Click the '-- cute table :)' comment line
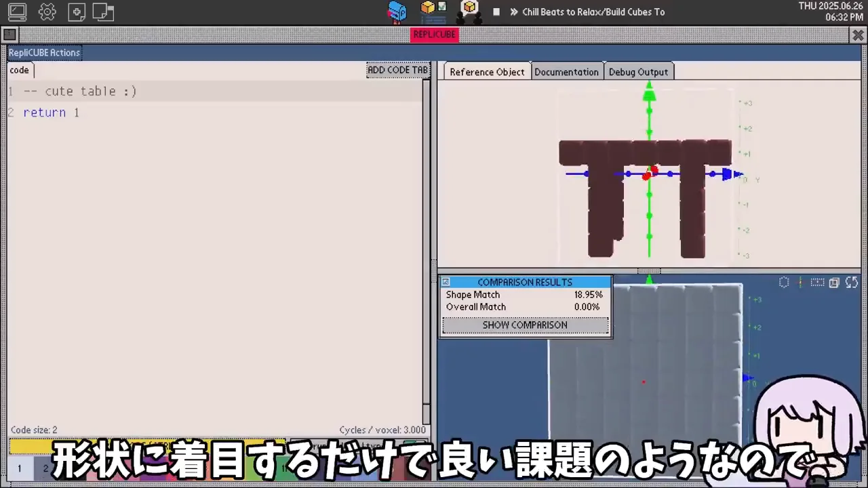This screenshot has height=488, width=868. tap(80, 91)
